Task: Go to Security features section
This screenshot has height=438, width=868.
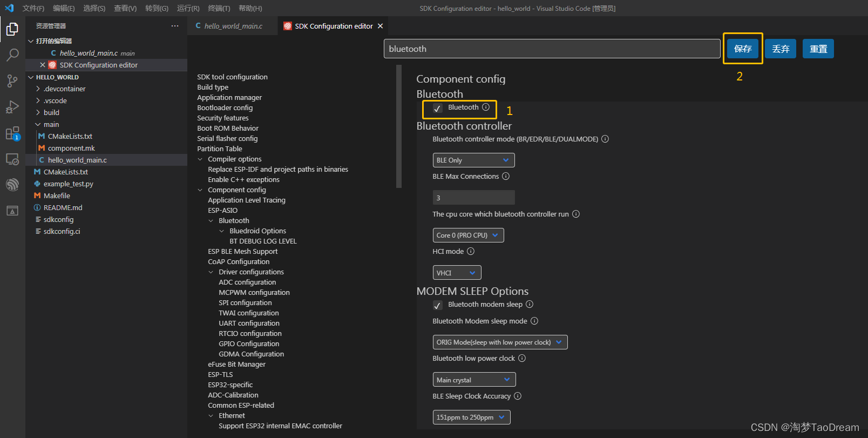Action: (x=223, y=118)
